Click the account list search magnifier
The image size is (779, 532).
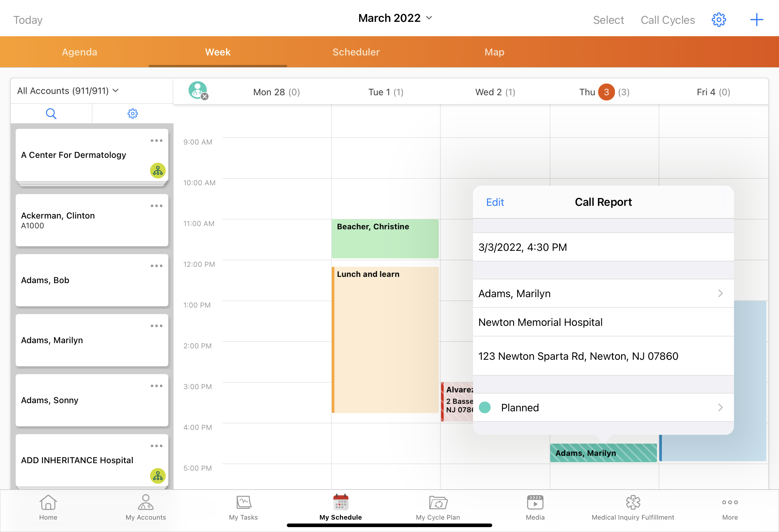click(51, 114)
